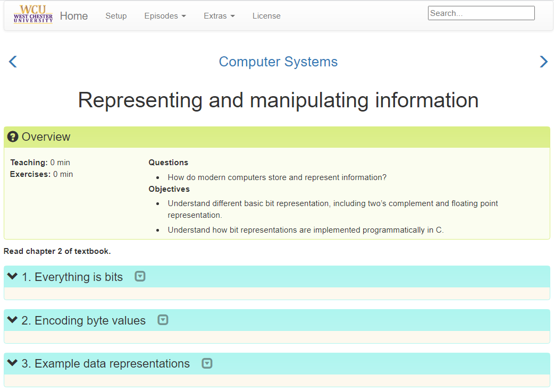Open the Computer Systems lesson title link

point(279,62)
